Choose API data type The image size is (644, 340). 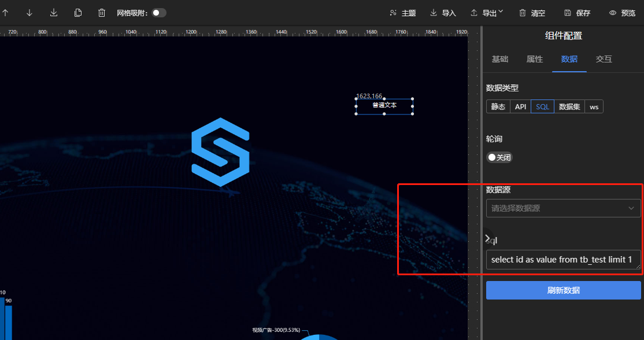coord(520,107)
